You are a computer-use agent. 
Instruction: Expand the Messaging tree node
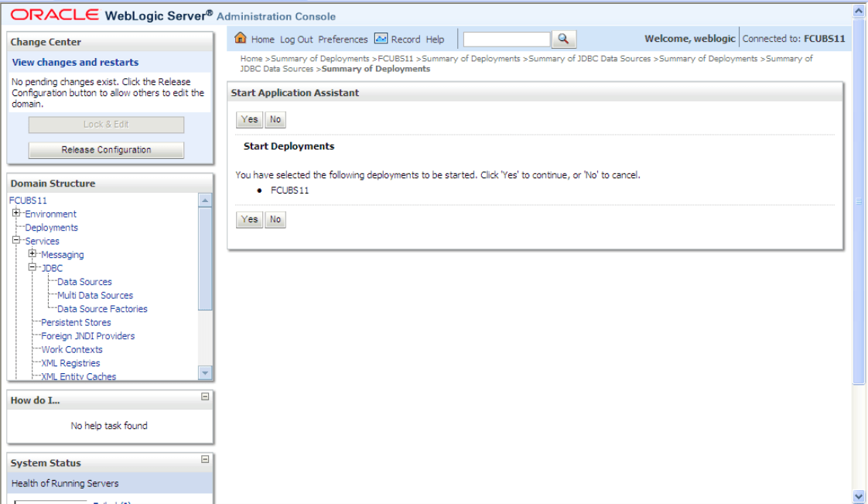pos(32,254)
